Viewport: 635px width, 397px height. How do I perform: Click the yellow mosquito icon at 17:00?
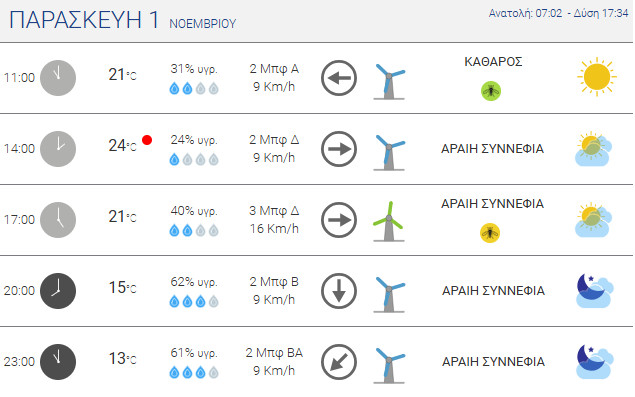click(490, 233)
